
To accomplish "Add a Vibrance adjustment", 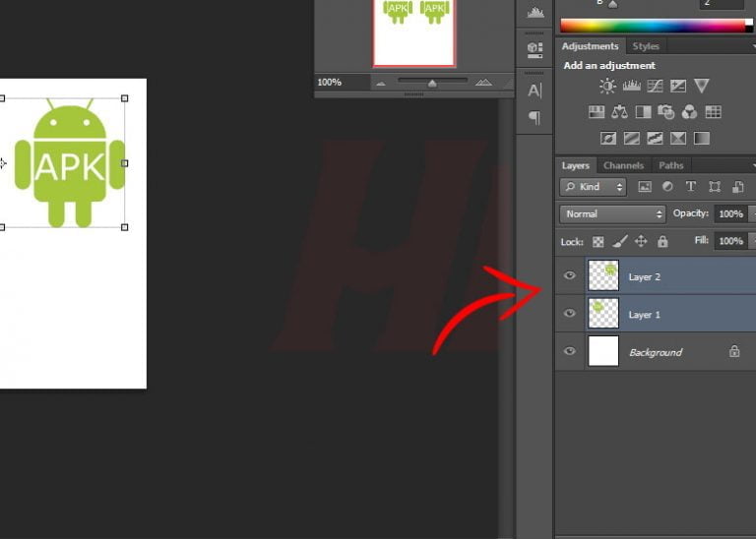I will tap(702, 87).
